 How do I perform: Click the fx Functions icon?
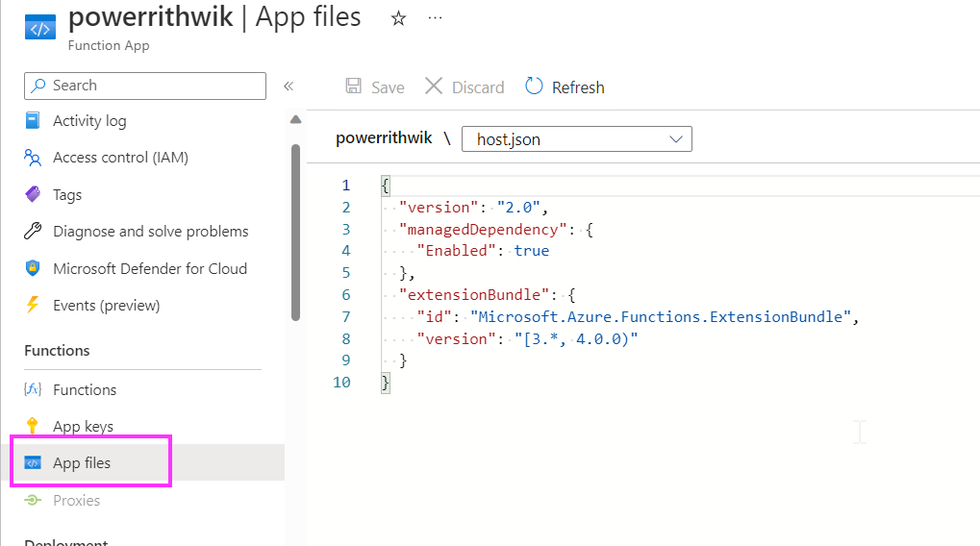pyautogui.click(x=33, y=389)
